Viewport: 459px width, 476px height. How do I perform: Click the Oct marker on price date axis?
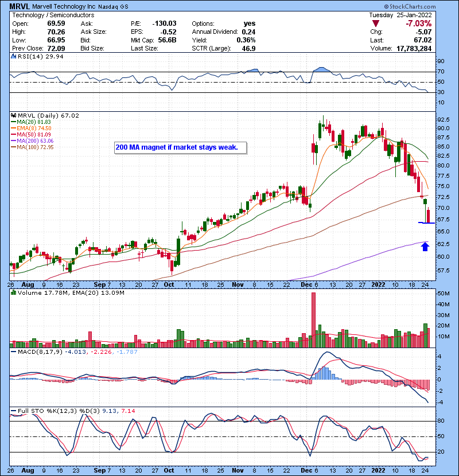pos(169,284)
